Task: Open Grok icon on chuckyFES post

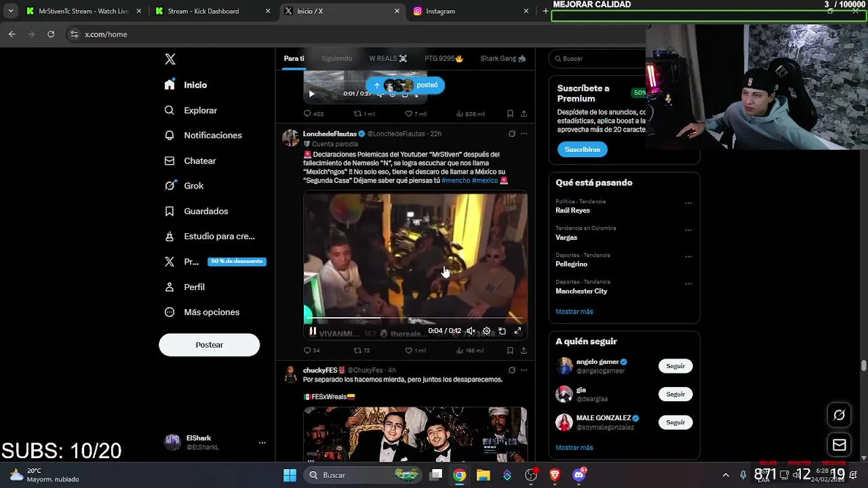Action: click(512, 370)
